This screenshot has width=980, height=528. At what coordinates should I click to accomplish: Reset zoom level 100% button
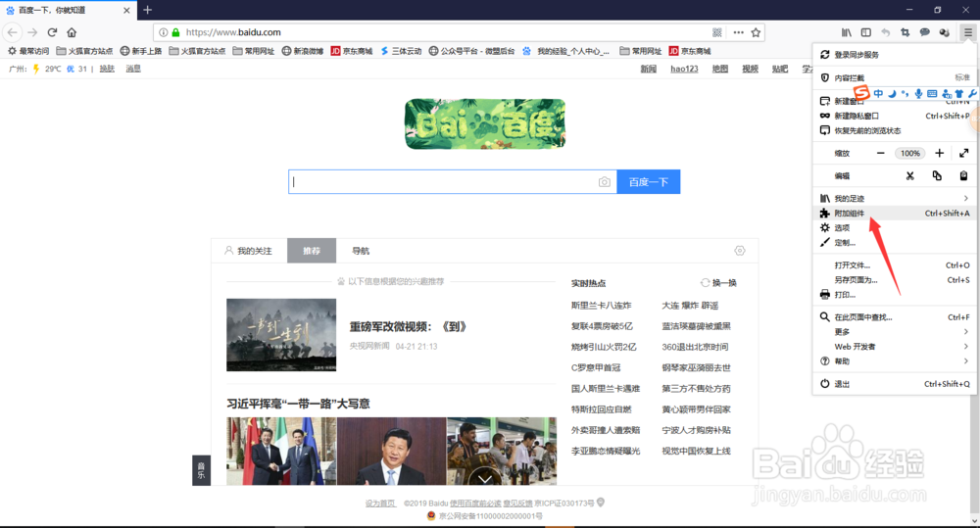pos(910,153)
